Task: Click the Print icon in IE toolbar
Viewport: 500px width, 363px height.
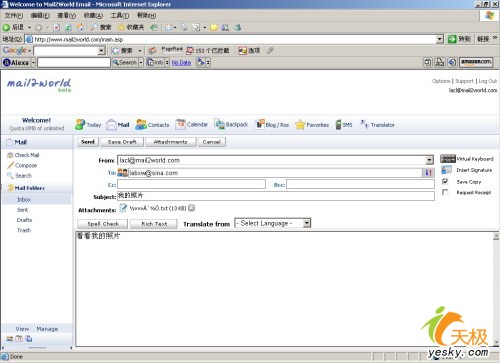Action: pos(184,27)
